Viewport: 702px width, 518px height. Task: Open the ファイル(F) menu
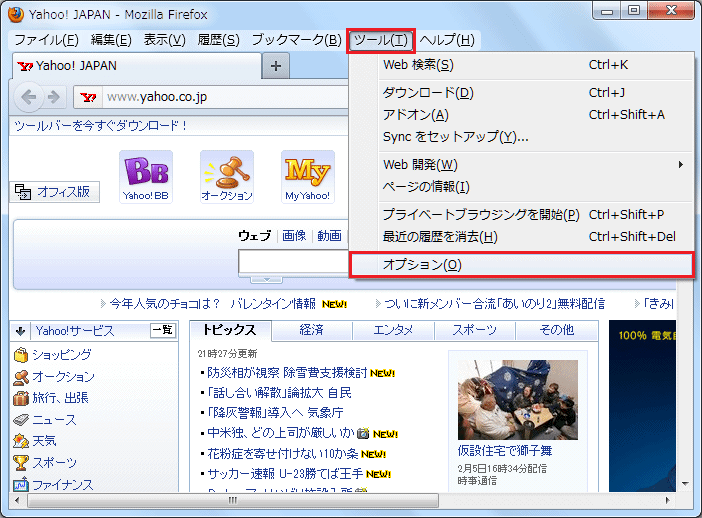tap(47, 40)
